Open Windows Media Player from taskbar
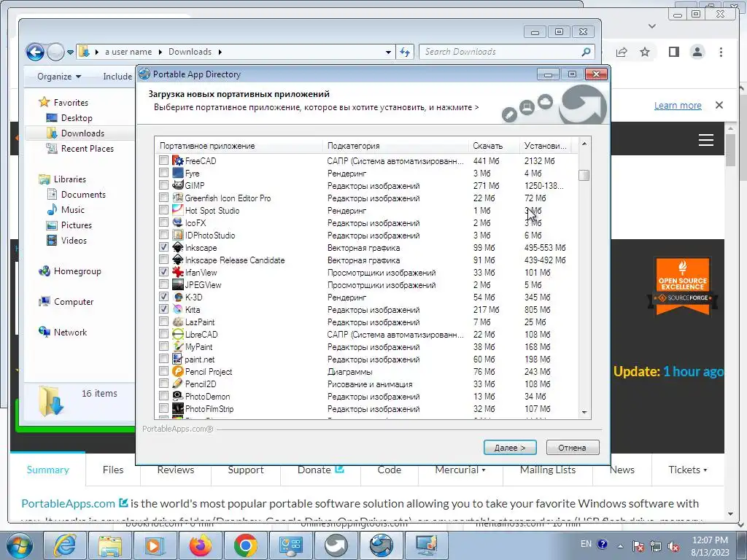Image resolution: width=747 pixels, height=560 pixels. tap(155, 545)
